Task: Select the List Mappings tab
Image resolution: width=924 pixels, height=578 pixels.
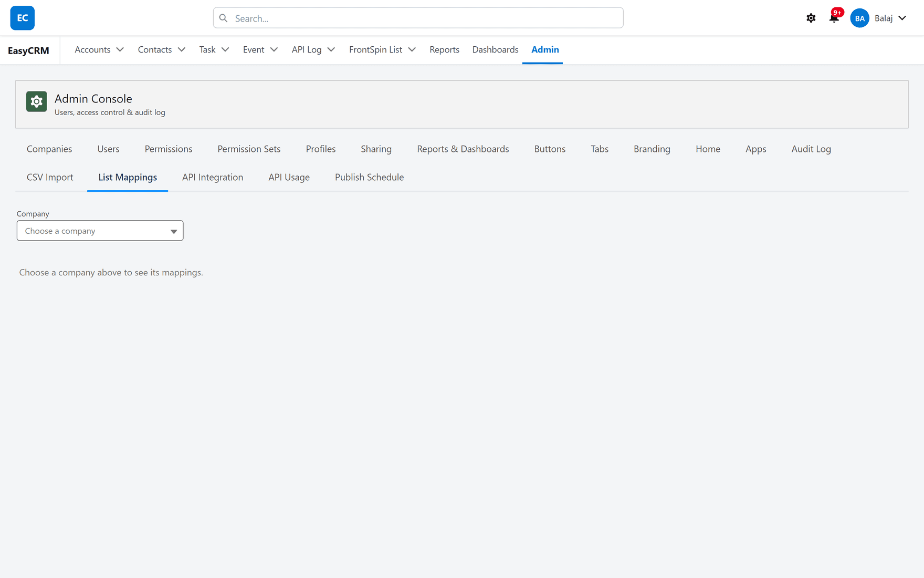Action: point(128,177)
